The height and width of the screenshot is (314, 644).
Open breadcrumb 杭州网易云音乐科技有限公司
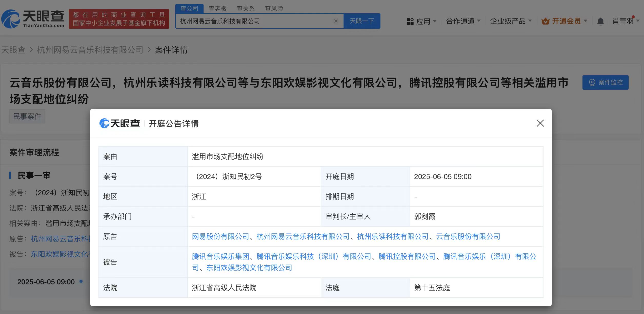(x=90, y=50)
